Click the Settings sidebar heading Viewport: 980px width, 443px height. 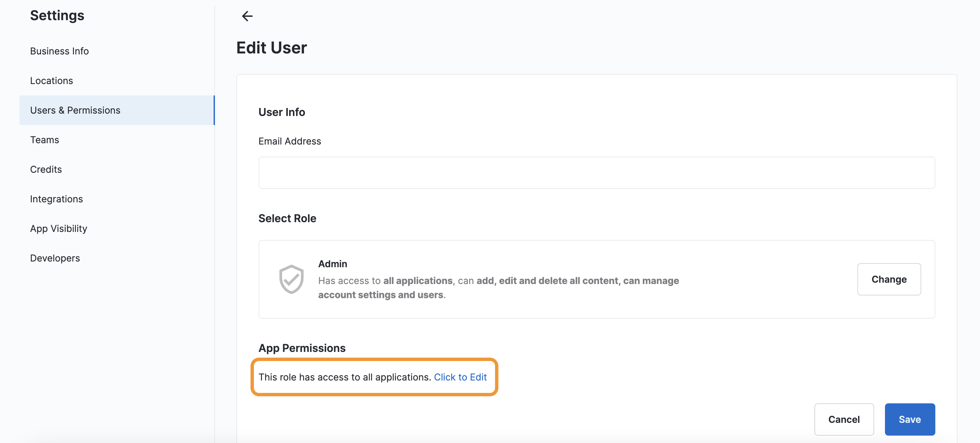pos(57,15)
